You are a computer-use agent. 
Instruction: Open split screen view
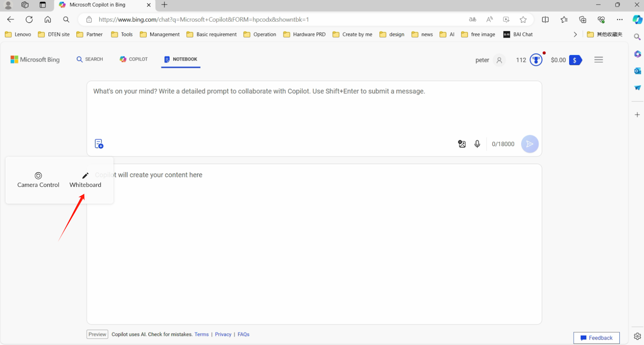[545, 19]
